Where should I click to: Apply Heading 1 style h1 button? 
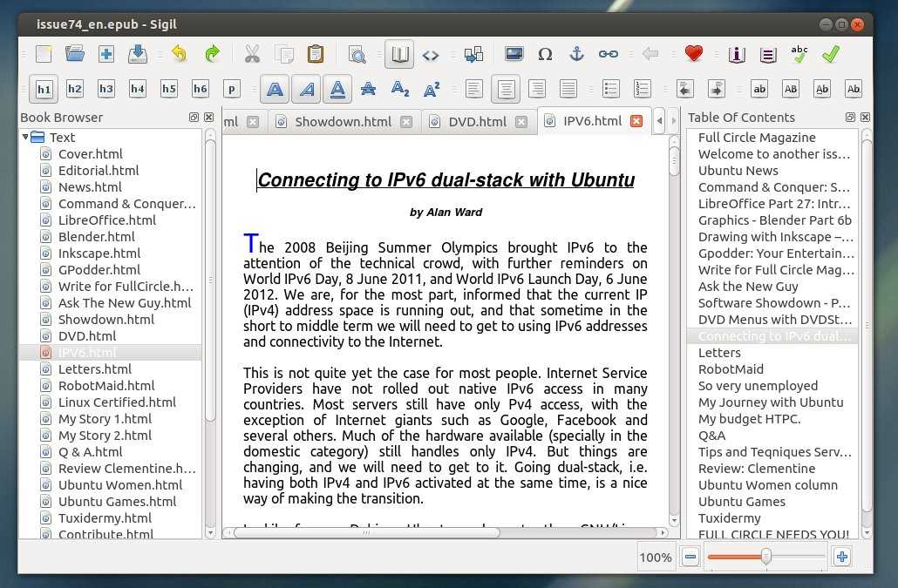click(x=44, y=89)
